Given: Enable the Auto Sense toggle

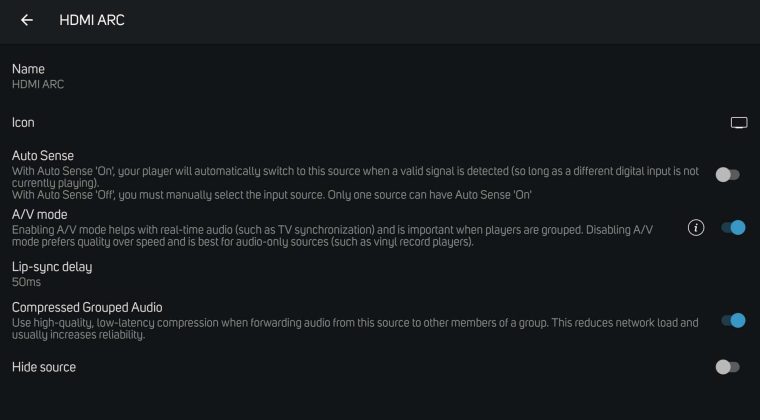Looking at the screenshot, I should [x=728, y=175].
